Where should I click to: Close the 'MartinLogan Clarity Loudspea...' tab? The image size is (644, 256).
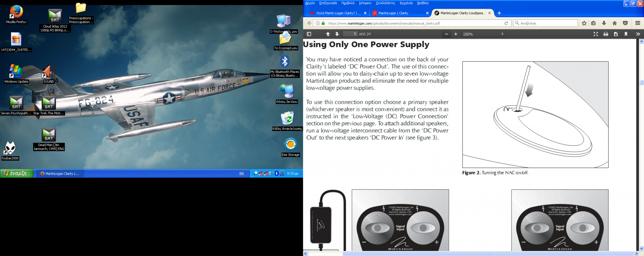pos(489,13)
